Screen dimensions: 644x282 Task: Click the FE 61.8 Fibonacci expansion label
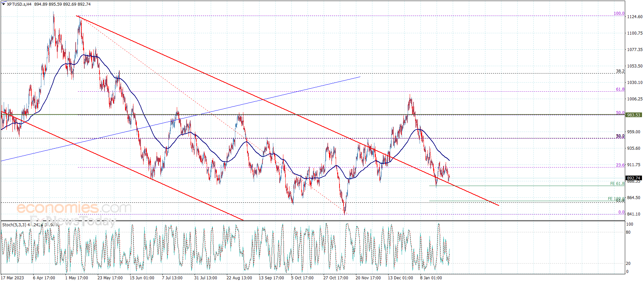click(x=617, y=184)
